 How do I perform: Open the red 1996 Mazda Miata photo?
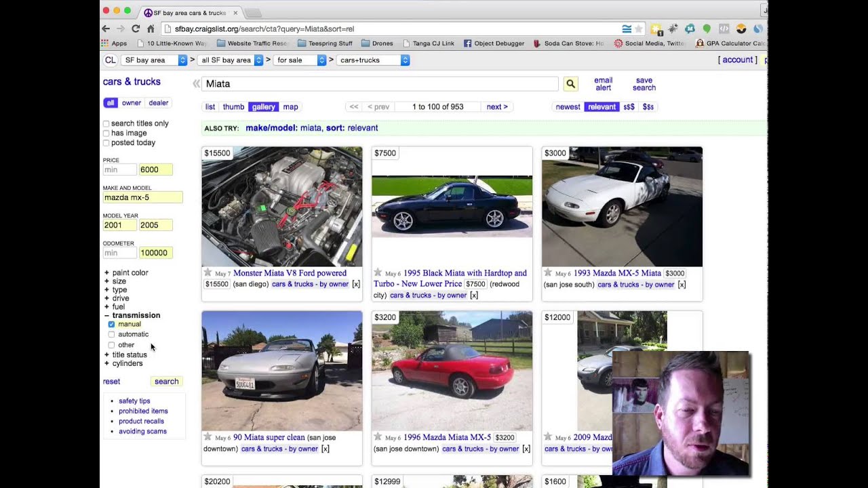point(452,371)
